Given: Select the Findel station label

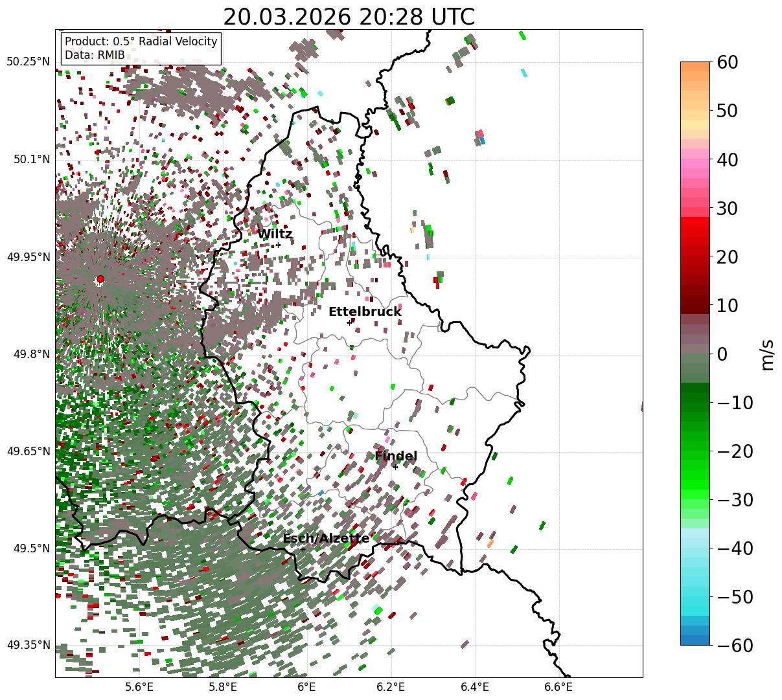Looking at the screenshot, I should [396, 457].
